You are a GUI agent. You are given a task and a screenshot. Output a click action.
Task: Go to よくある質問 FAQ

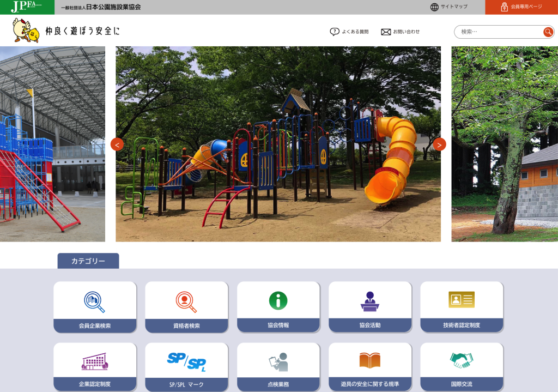[x=349, y=32]
